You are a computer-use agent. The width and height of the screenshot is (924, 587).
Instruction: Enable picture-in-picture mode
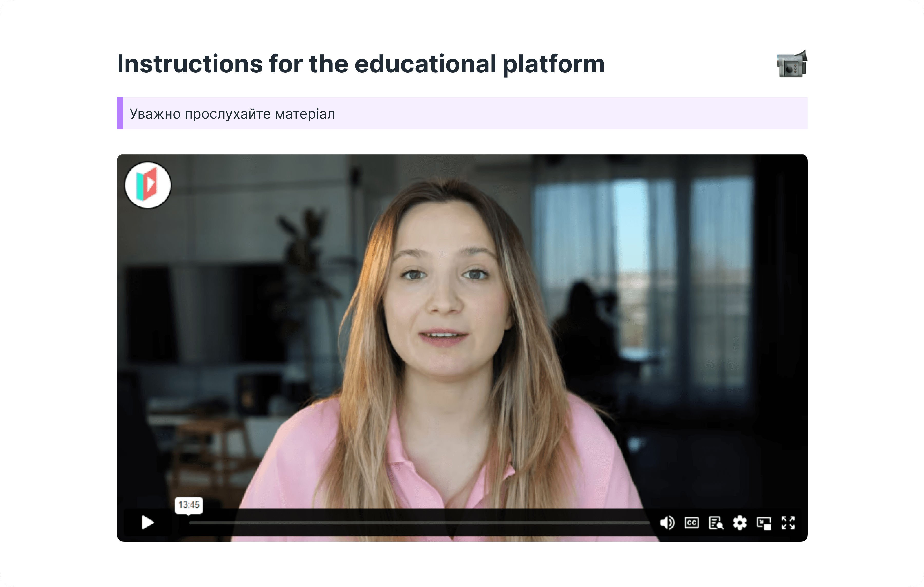764,523
